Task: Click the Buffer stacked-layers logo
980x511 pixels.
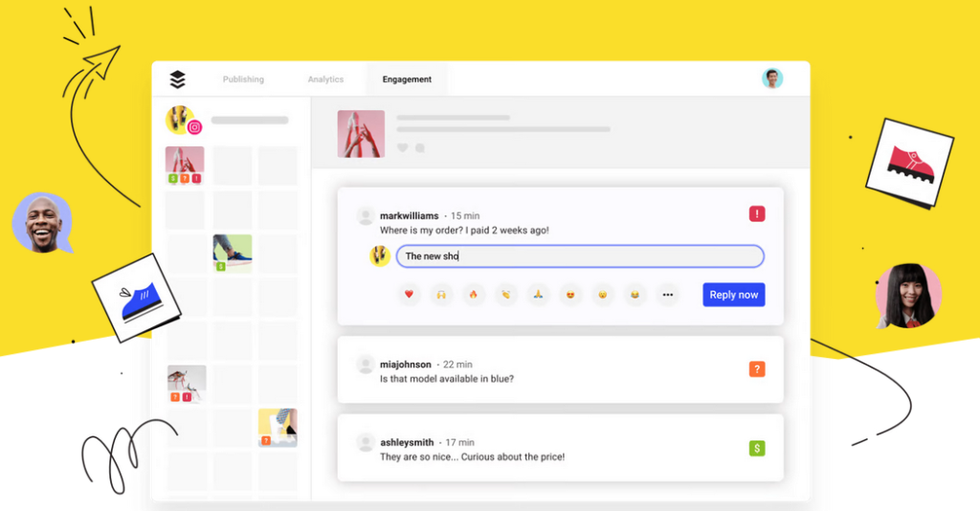Action: pyautogui.click(x=177, y=79)
